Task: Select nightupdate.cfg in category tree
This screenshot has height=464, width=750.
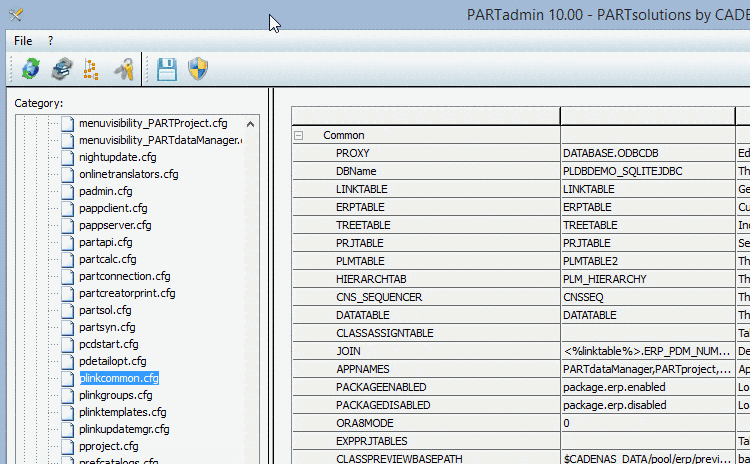Action: [x=118, y=157]
